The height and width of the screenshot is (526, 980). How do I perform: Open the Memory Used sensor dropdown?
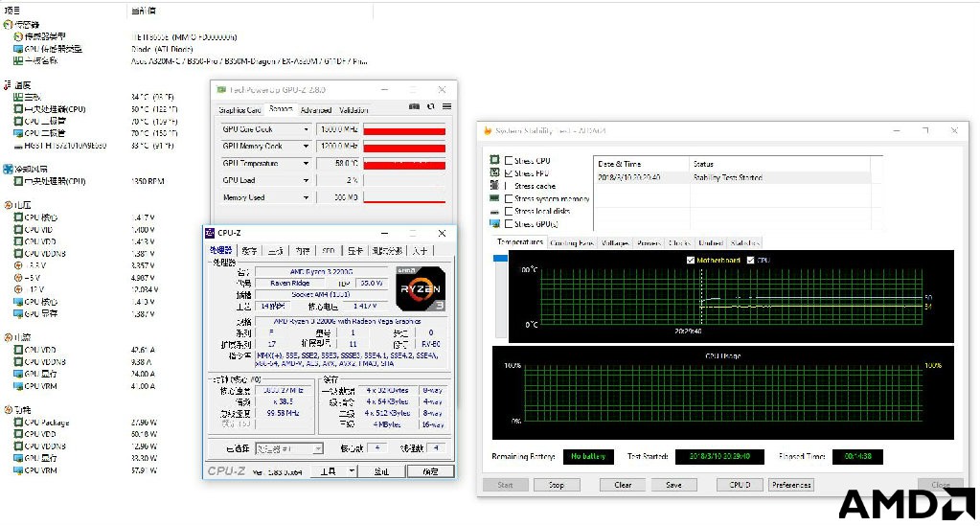(x=306, y=197)
